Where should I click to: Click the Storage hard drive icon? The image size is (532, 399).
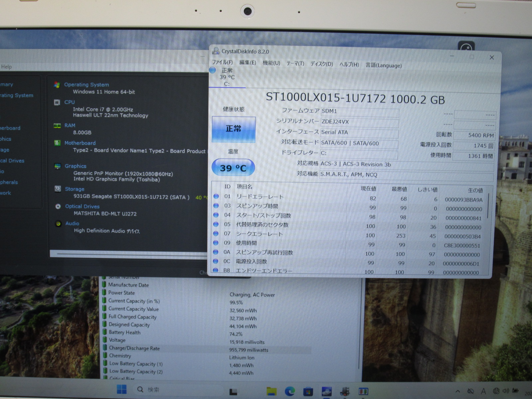58,189
